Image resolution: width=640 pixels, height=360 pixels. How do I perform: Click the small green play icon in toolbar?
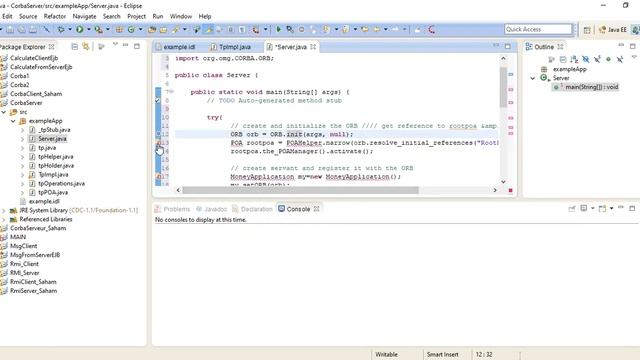click(x=278, y=29)
